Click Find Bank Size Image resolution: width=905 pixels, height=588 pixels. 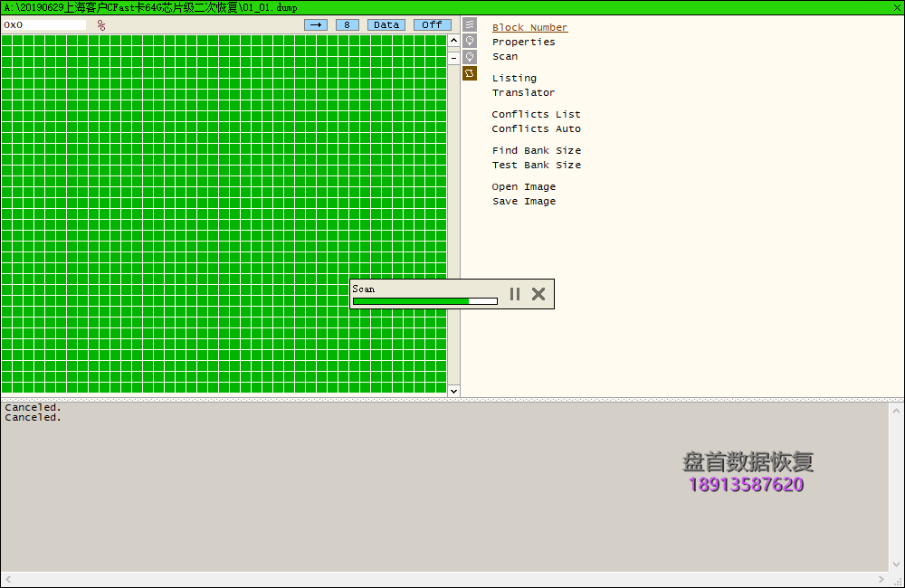pyautogui.click(x=537, y=150)
